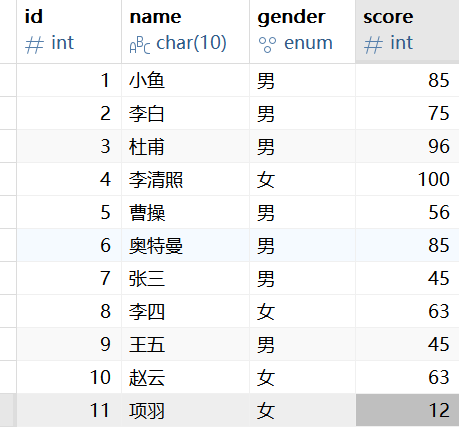The width and height of the screenshot is (459, 440).
Task: Select the name cell 张三
Action: pos(185,278)
